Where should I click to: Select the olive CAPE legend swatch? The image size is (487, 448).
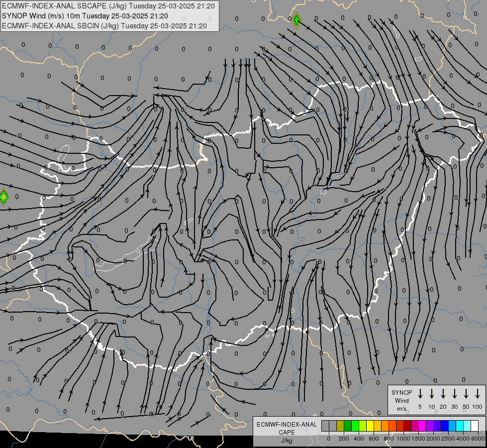tap(340, 426)
